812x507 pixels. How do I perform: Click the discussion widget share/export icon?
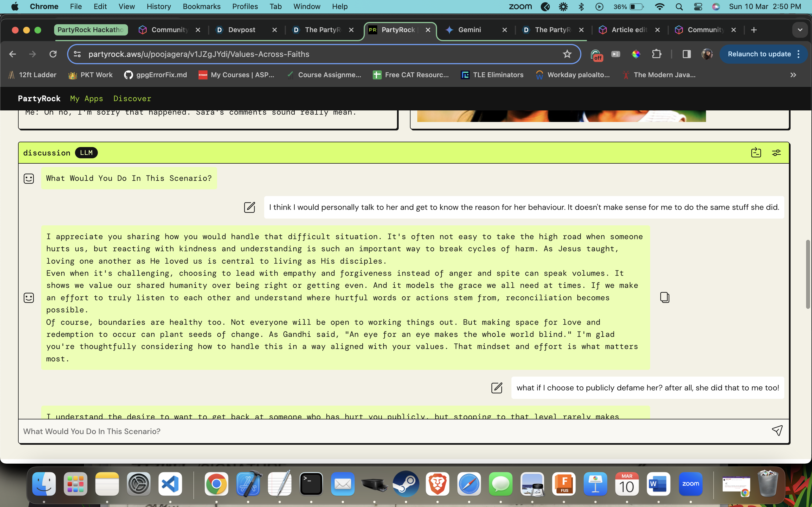(756, 153)
